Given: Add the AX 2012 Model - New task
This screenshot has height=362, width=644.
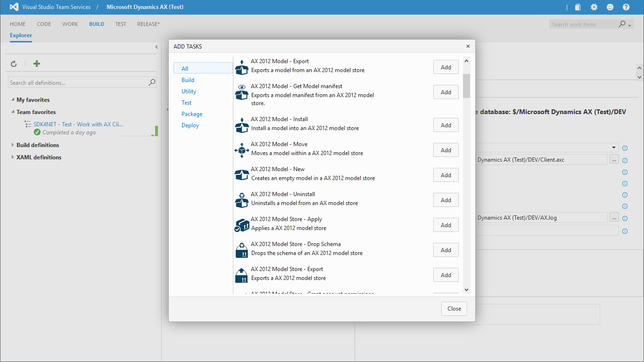Looking at the screenshot, I should pyautogui.click(x=446, y=175).
